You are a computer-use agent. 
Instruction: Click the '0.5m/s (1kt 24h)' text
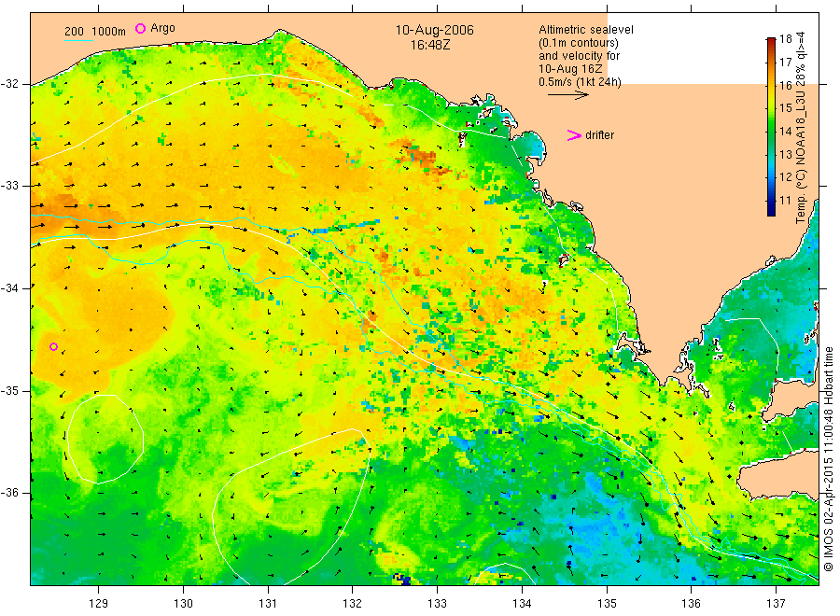click(581, 82)
